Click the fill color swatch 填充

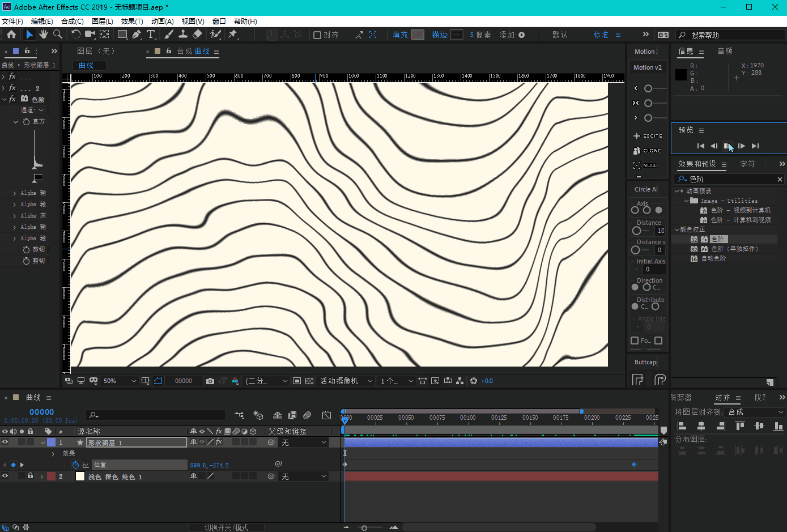(418, 35)
